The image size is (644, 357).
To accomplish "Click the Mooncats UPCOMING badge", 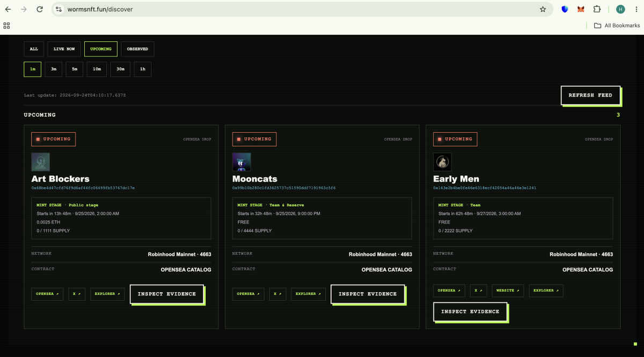I will (x=254, y=139).
